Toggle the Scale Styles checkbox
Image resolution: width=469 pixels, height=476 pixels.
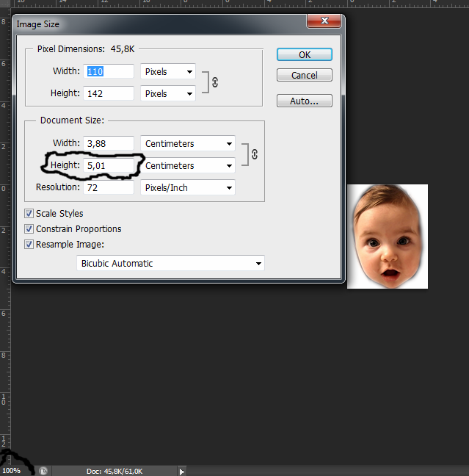29,214
